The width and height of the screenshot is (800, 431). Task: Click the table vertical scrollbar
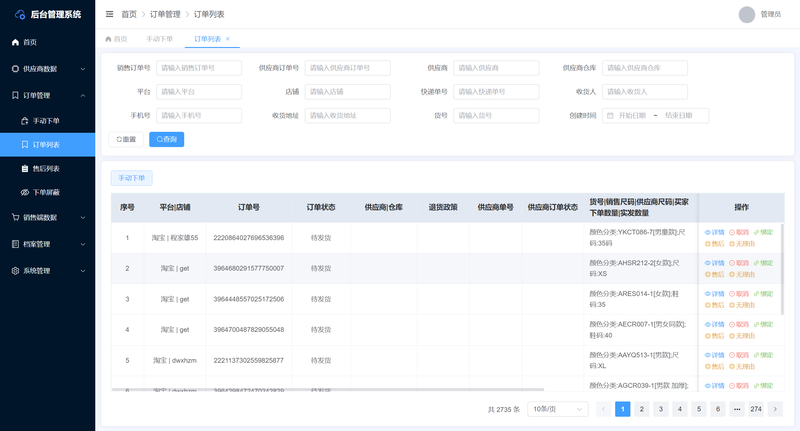point(782,269)
